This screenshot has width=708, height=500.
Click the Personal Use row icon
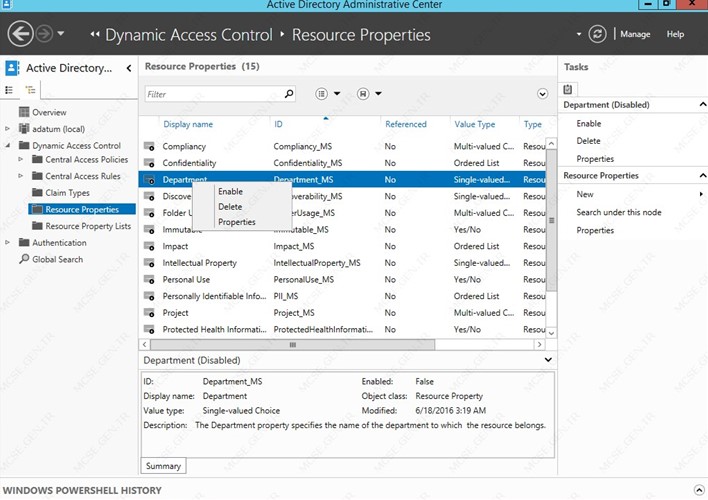click(149, 280)
